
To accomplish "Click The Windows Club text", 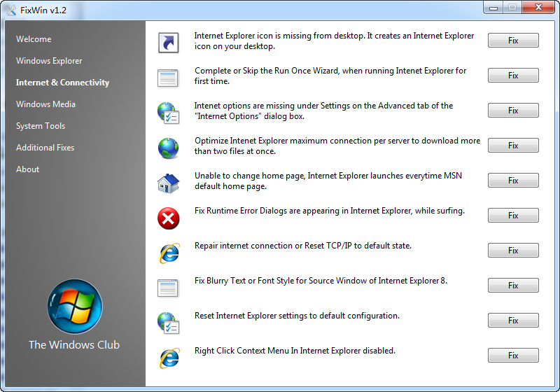I will pos(74,345).
